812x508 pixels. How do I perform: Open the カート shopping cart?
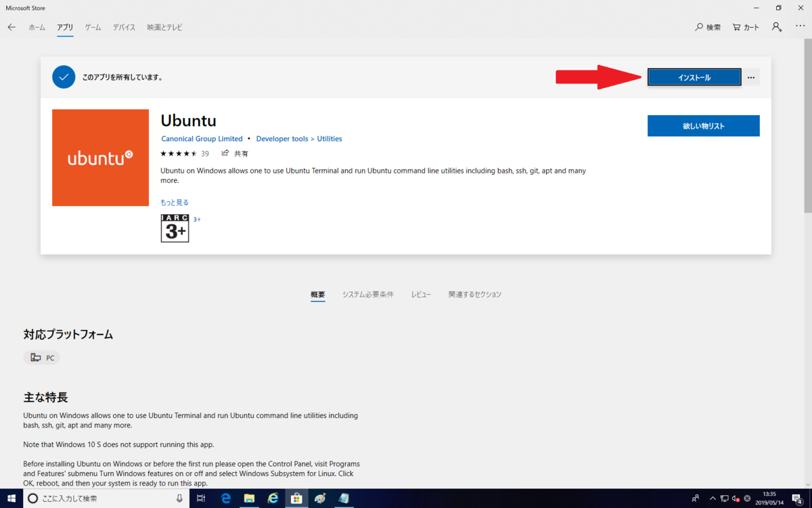[746, 27]
